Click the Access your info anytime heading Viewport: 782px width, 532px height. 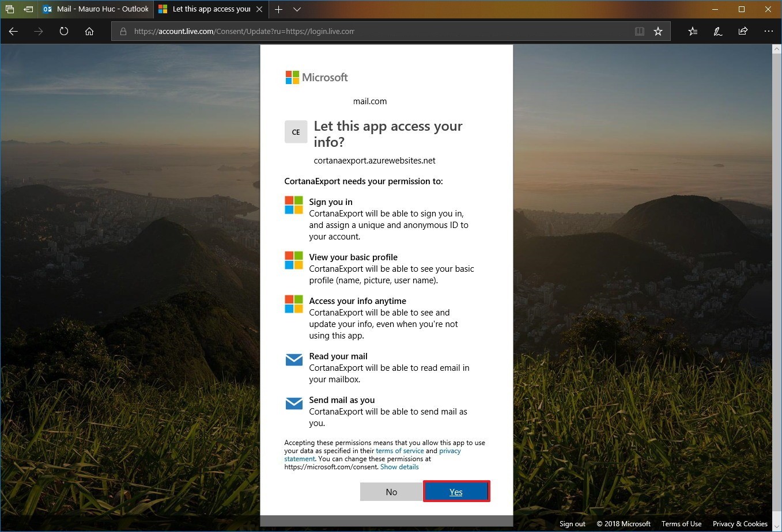(357, 301)
